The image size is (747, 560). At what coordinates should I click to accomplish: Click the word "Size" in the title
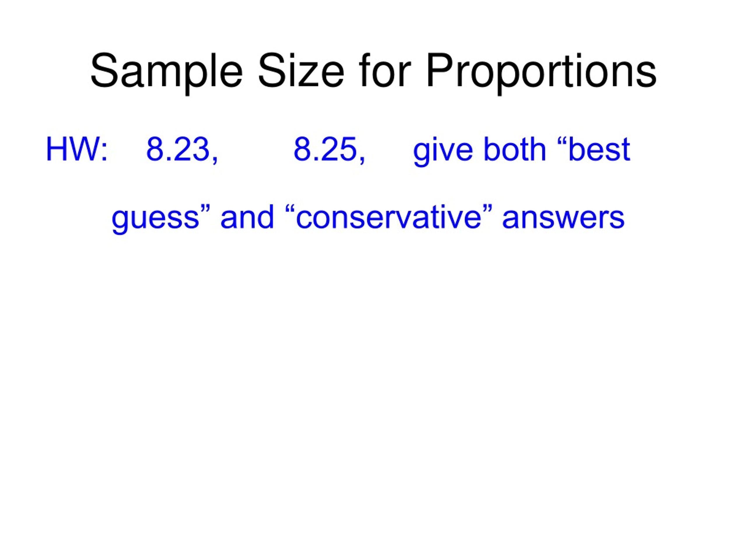301,71
